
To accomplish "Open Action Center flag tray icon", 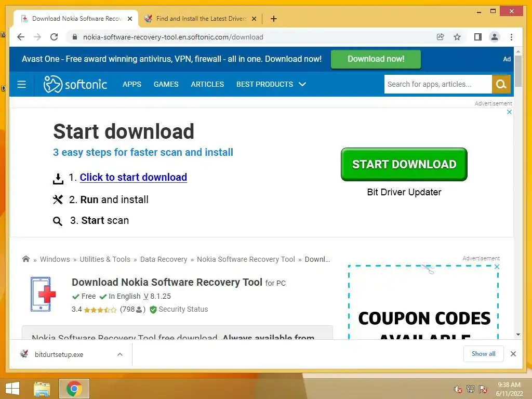I will [x=484, y=389].
